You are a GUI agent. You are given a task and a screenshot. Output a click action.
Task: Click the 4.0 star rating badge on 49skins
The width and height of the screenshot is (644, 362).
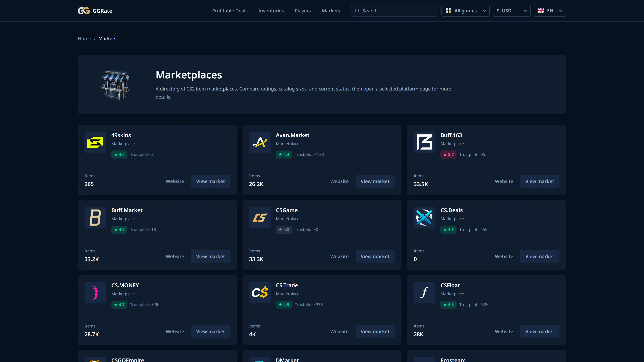[x=119, y=154]
